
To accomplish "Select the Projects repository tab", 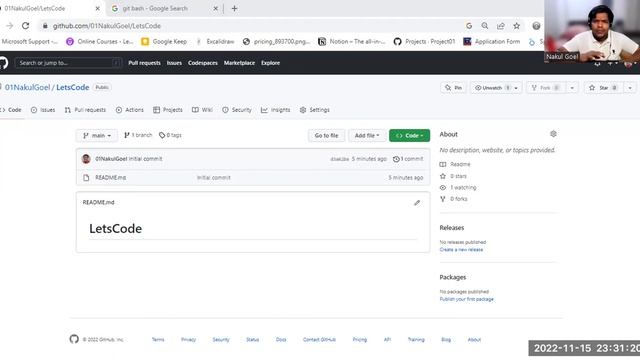I will [x=168, y=110].
